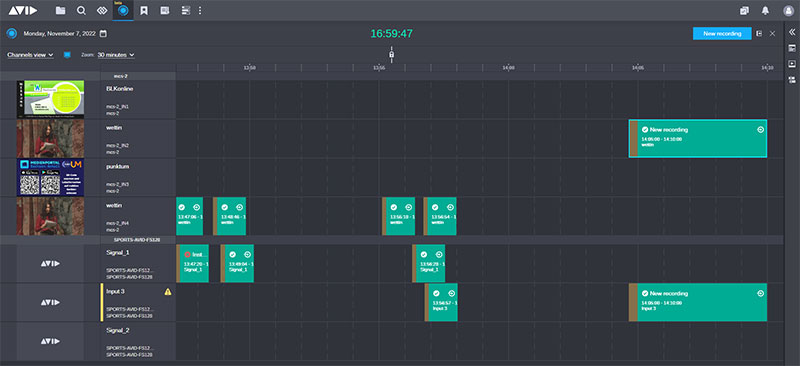Image resolution: width=800 pixels, height=366 pixels.
Task: Open the user profile avatar
Action: (788, 10)
